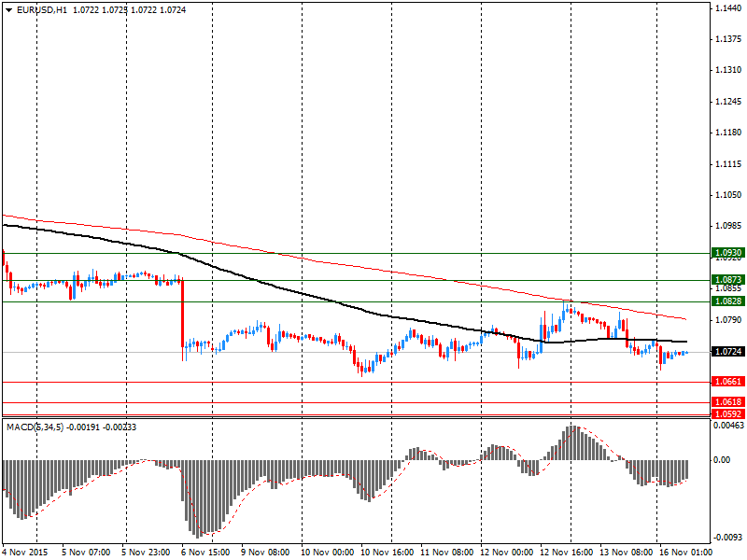Click the 1.1440 price scale value
This screenshot has width=747, height=560.
729,8
